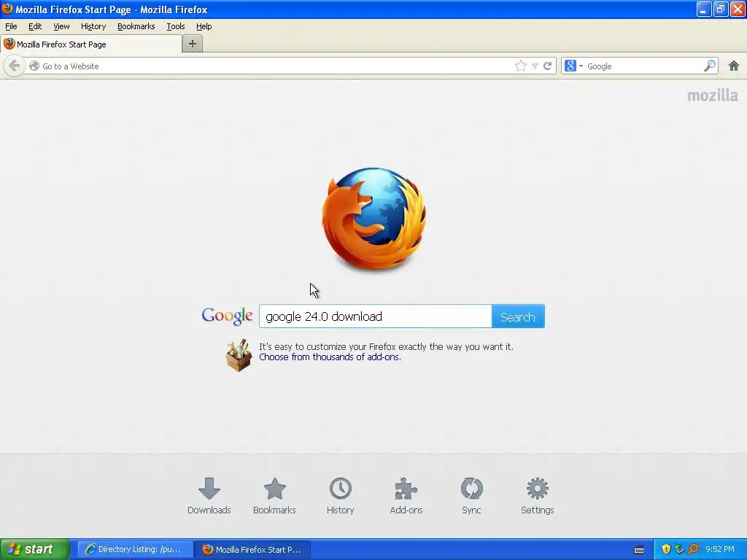
Task: Open Bookmarks from start page
Action: (x=274, y=496)
